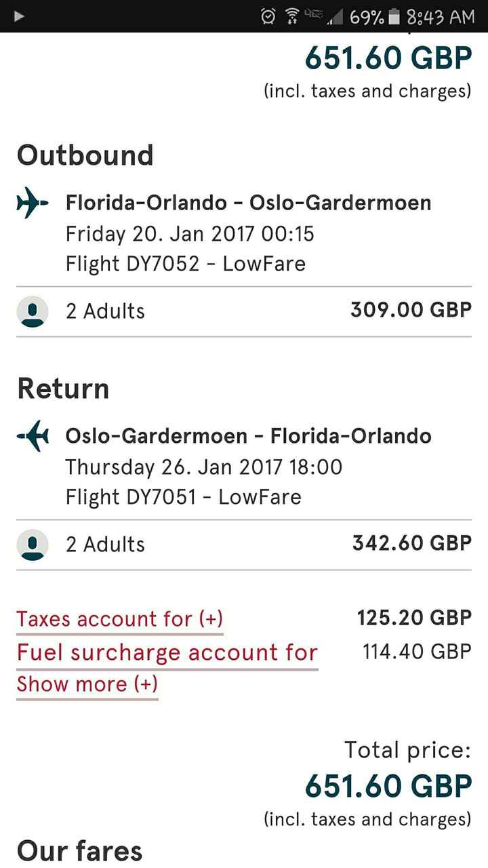Tap Flight DY7052 - LowFare text
This screenshot has height=868, width=488.
(x=185, y=264)
